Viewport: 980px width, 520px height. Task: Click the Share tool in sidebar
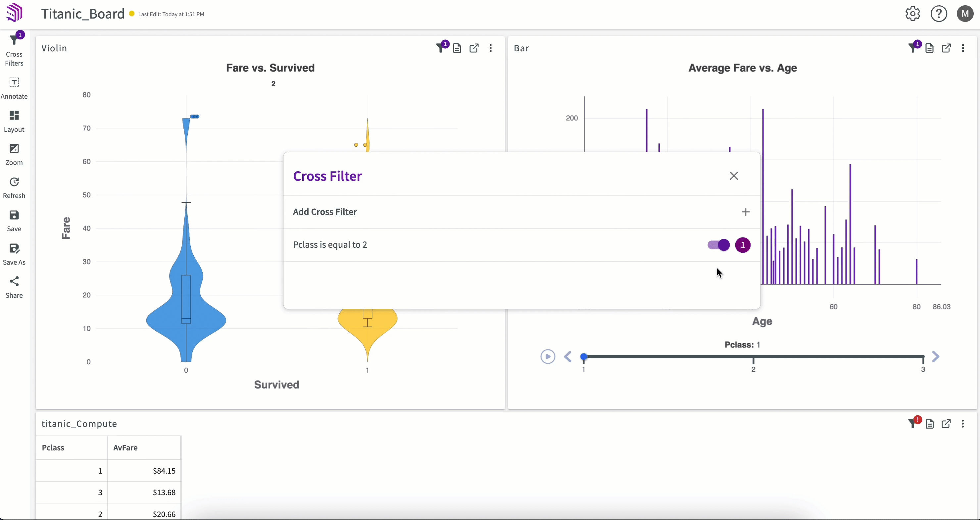14,287
